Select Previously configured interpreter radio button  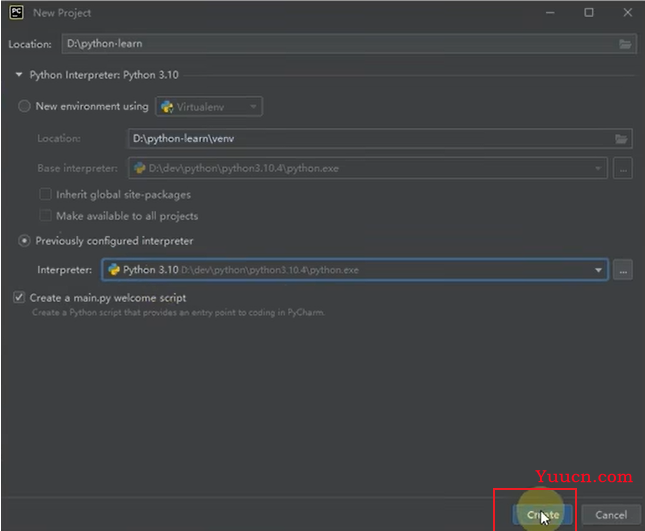pyautogui.click(x=24, y=241)
